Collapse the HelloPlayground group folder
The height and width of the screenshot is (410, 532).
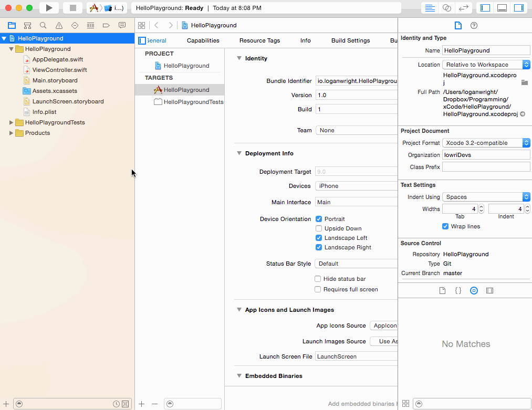coord(11,49)
